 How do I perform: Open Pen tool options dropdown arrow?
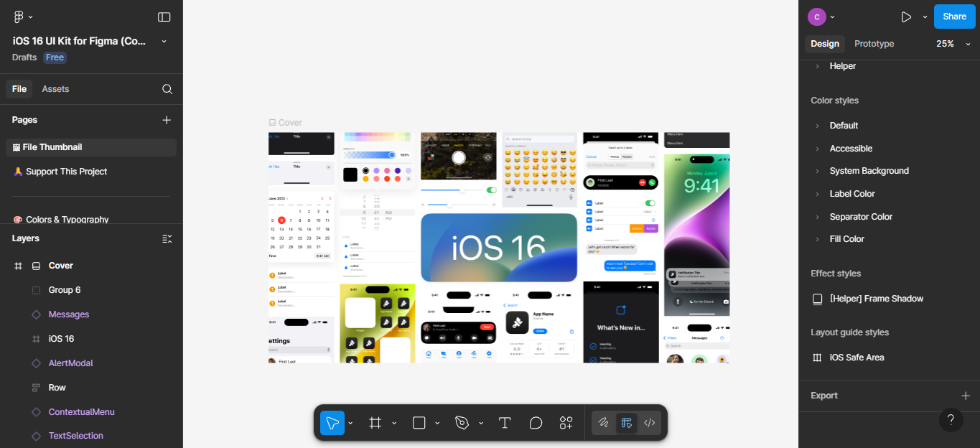click(480, 423)
